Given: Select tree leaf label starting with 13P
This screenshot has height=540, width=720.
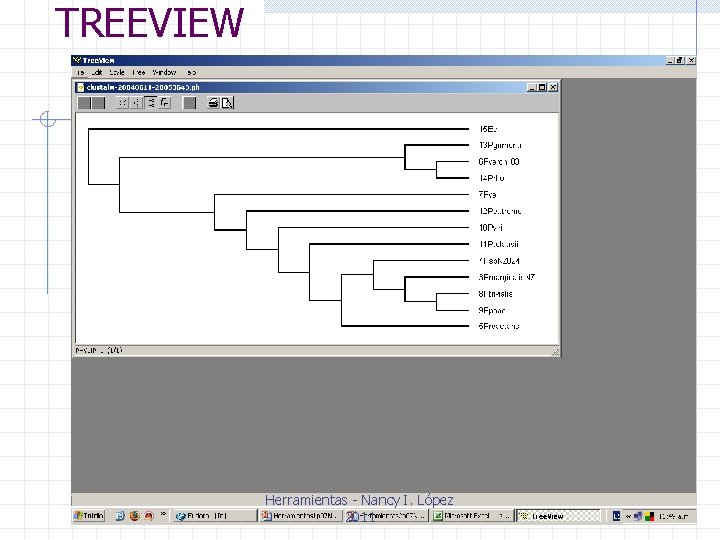Looking at the screenshot, I should click(x=500, y=146).
